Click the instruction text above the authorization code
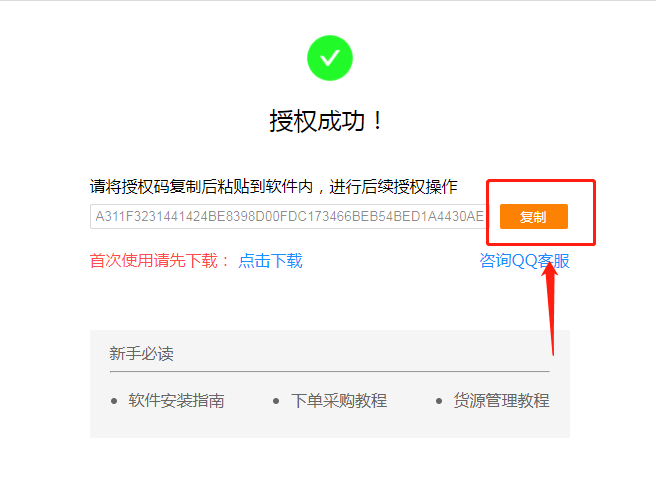This screenshot has width=656, height=480. (x=274, y=187)
